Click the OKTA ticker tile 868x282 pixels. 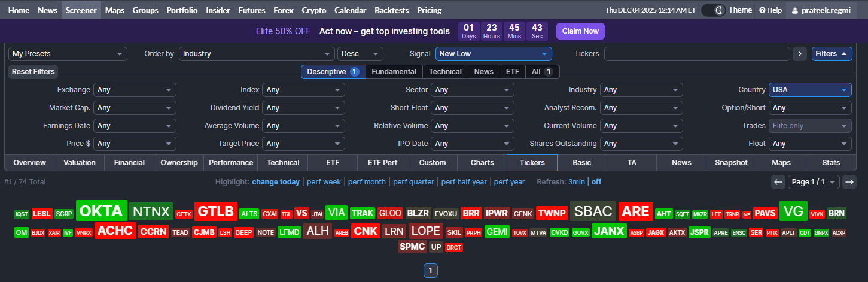coord(102,211)
